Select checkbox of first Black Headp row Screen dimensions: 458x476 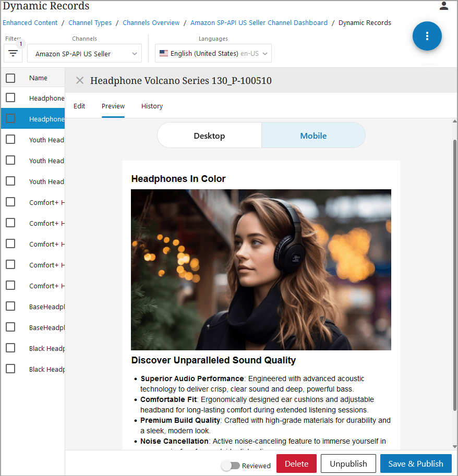pyautogui.click(x=10, y=348)
